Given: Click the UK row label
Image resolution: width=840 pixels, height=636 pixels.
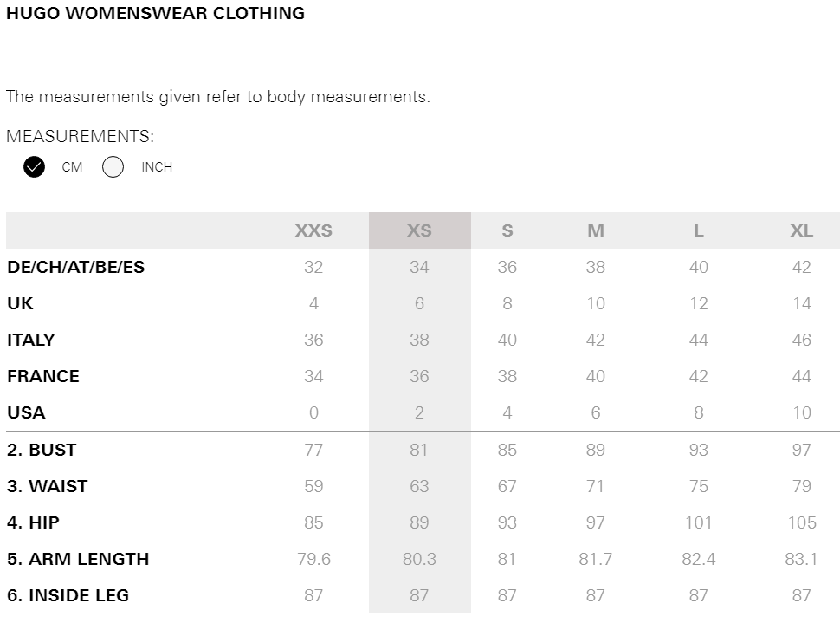Looking at the screenshot, I should pos(21,303).
